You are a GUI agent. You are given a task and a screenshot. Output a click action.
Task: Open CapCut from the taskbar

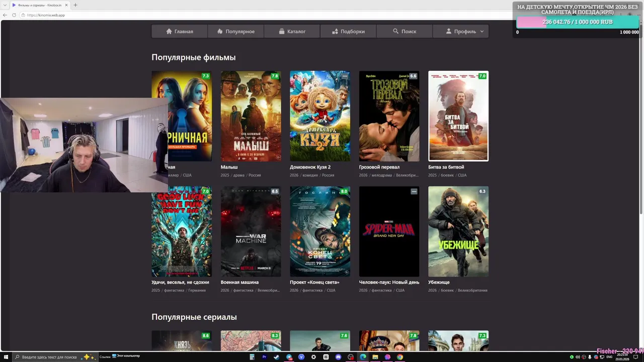(326, 357)
